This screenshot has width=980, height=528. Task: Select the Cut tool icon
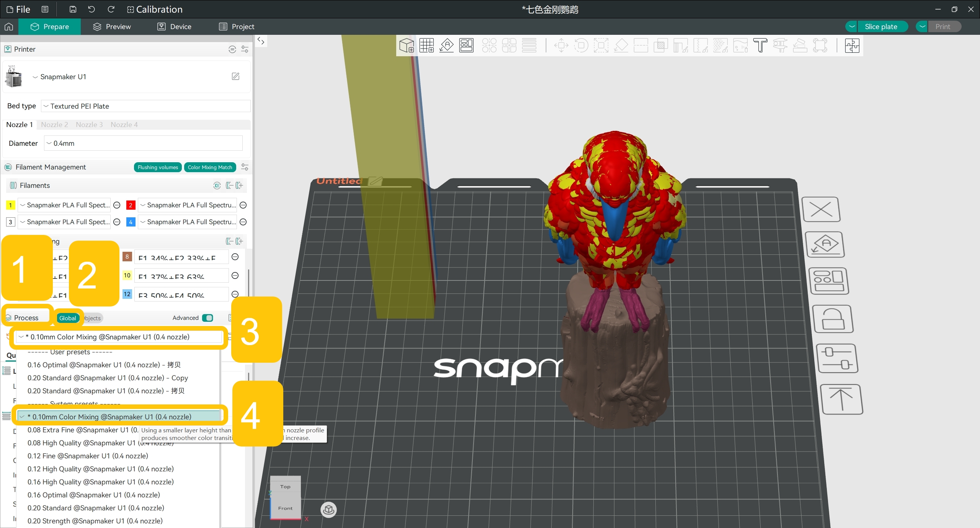[641, 46]
